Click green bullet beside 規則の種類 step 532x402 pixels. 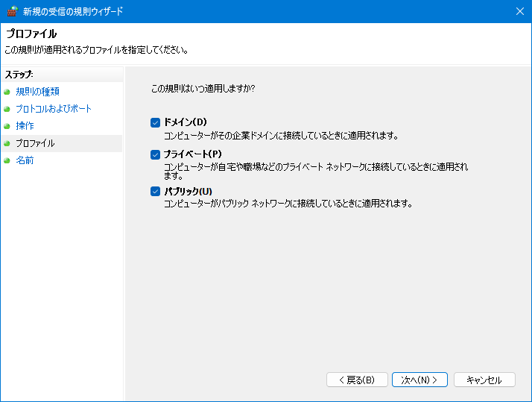pyautogui.click(x=7, y=92)
